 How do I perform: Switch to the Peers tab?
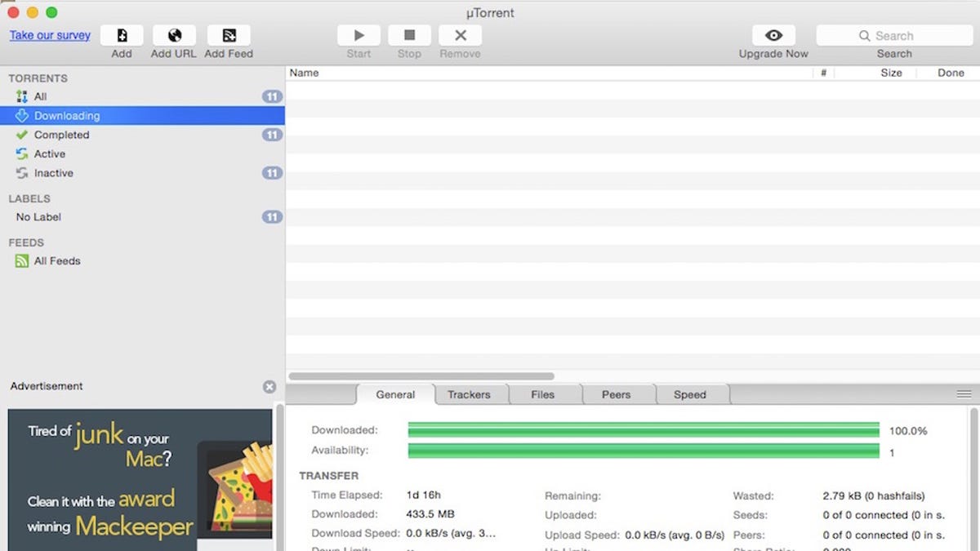click(x=616, y=394)
